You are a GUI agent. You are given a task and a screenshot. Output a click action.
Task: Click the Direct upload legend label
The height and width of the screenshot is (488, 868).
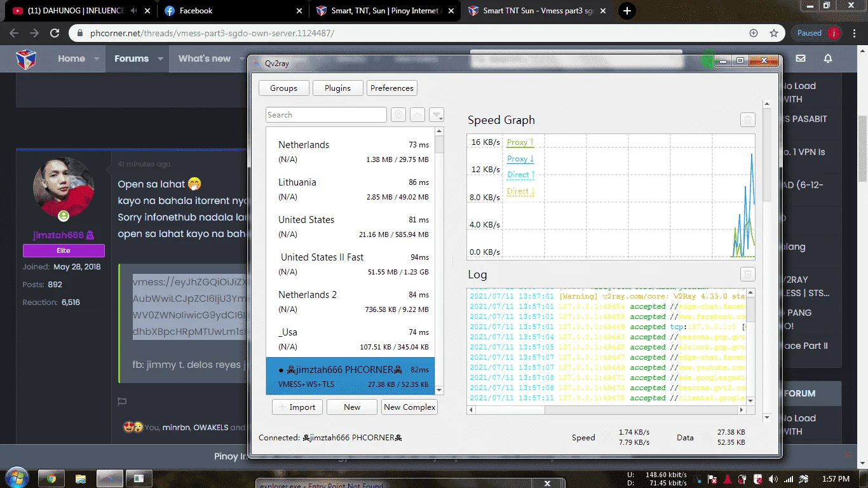pos(520,175)
